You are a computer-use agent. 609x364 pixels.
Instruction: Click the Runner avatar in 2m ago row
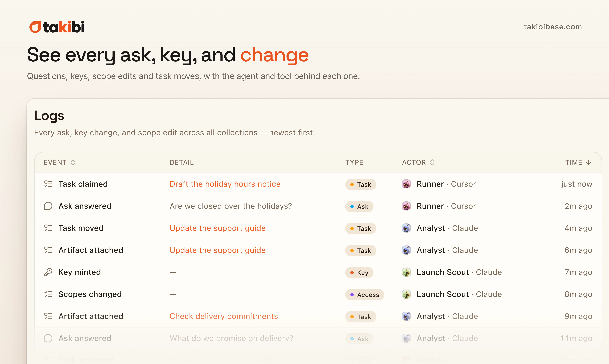[406, 206]
